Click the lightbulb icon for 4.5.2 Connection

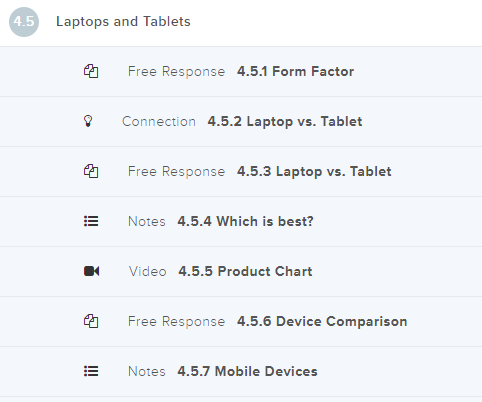[88, 121]
